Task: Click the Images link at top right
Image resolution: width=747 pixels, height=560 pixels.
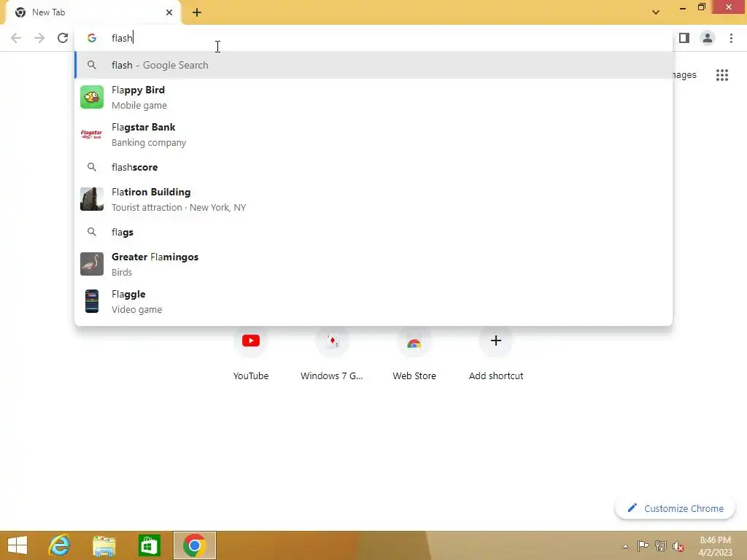Action: coord(684,75)
